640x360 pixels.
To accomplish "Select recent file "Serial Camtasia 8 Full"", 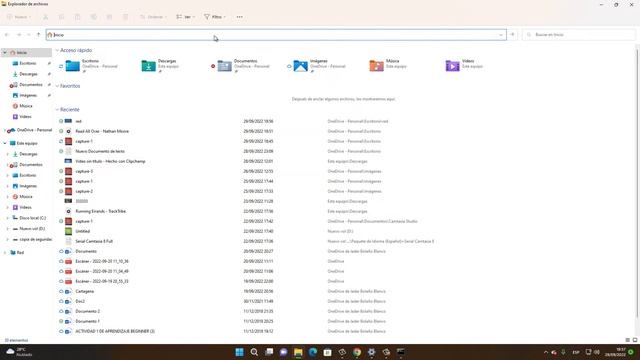I will click(x=94, y=241).
